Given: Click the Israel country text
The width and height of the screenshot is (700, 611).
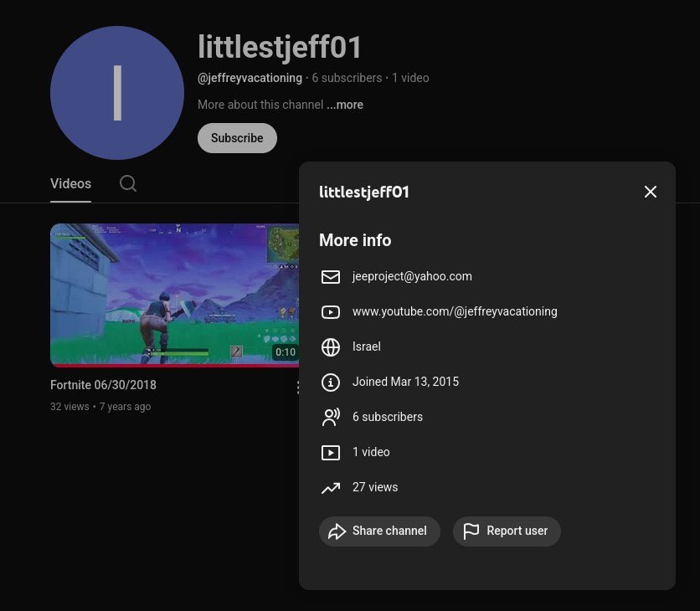Looking at the screenshot, I should (x=367, y=347).
